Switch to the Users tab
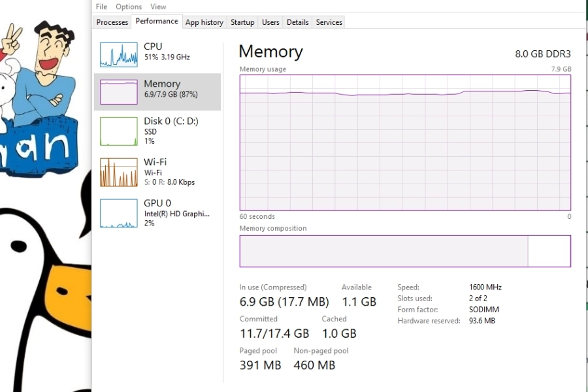Viewport: 588px width, 392px height. [x=270, y=22]
